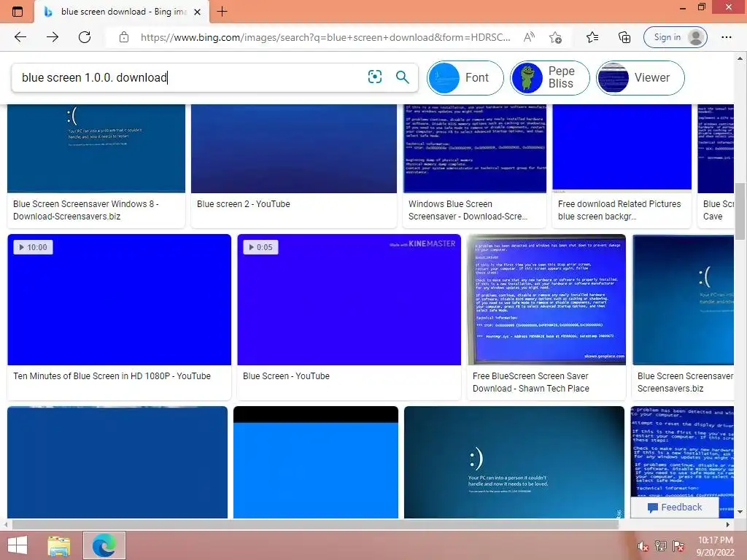Click the muted volume tray icon

[x=643, y=546]
